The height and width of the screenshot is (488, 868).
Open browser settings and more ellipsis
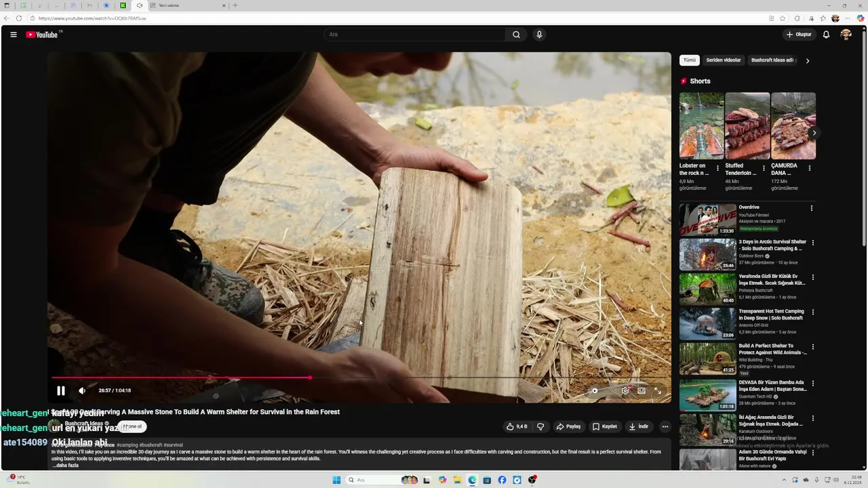pyautogui.click(x=848, y=18)
